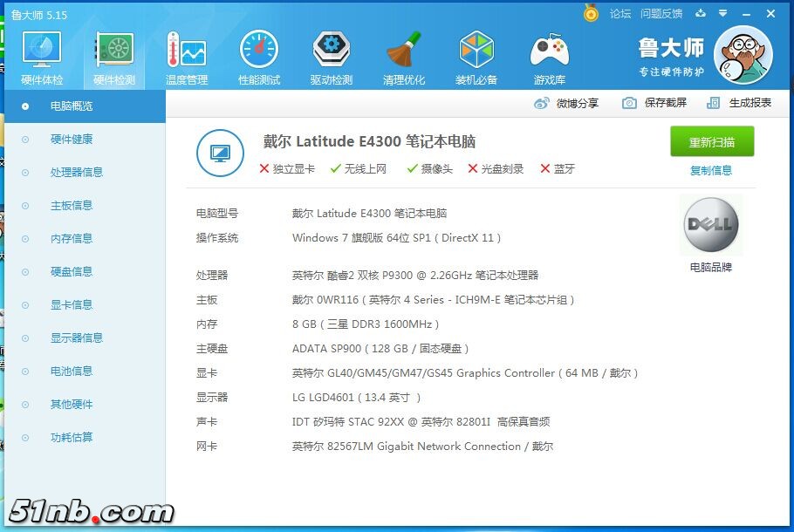Open 驱动检测 driver detection
Screen dimensions: 794x532
(331, 55)
